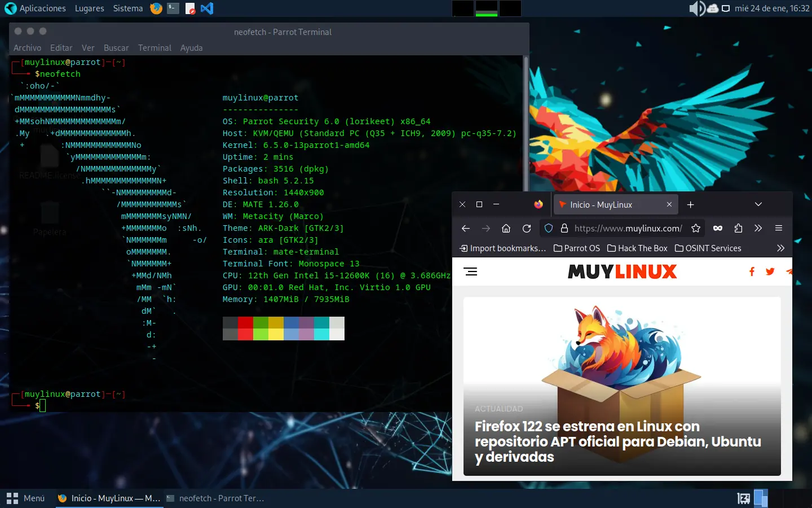Click the CPU: 12th Gen Intel line

pyautogui.click(x=337, y=275)
